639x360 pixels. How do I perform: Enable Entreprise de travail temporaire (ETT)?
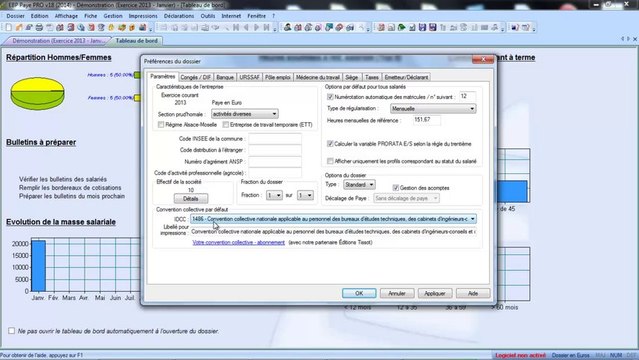point(225,124)
